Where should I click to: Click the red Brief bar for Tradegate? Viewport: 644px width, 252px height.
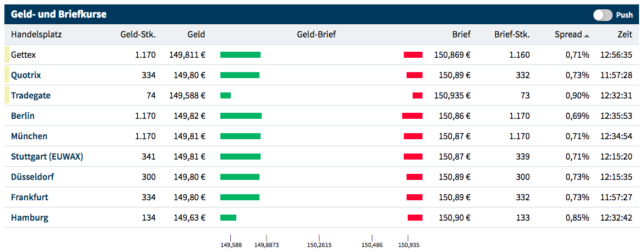point(418,96)
